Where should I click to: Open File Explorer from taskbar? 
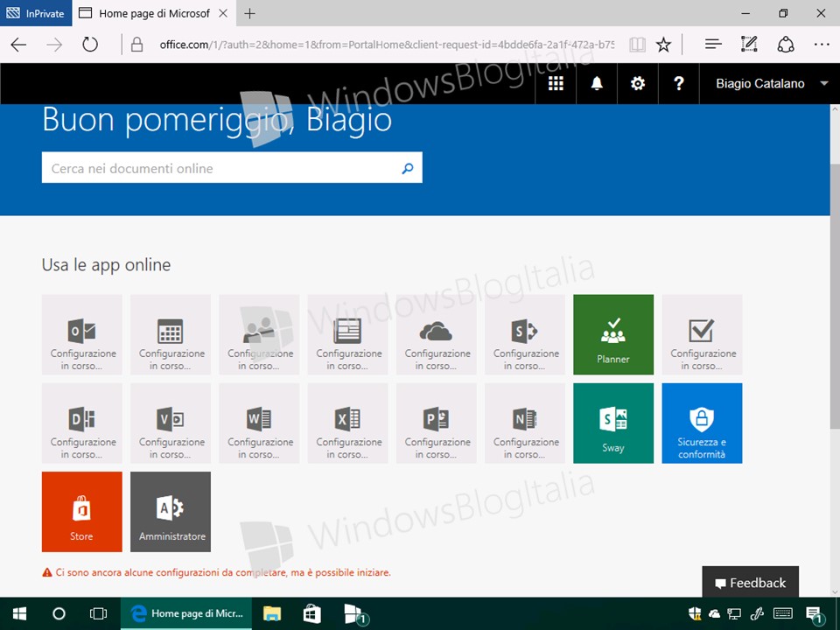(272, 613)
